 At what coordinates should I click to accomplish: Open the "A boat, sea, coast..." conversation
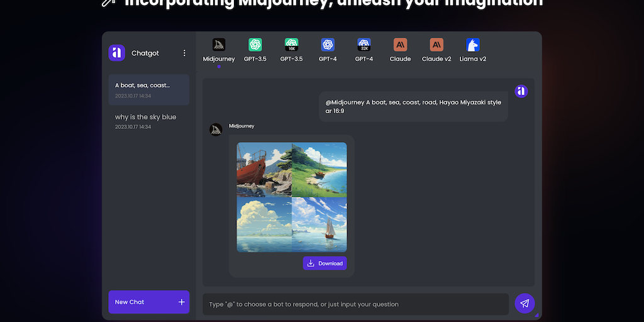[149, 90]
